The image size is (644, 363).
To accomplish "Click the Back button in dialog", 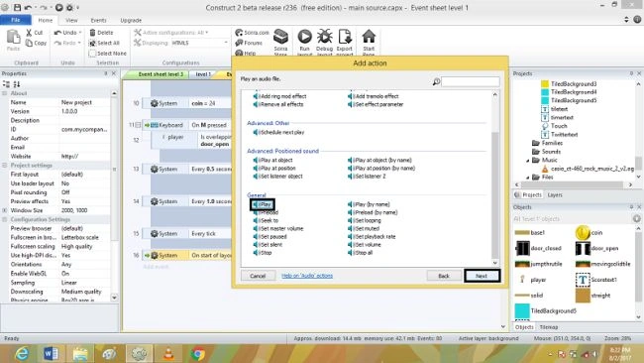I will [x=444, y=276].
